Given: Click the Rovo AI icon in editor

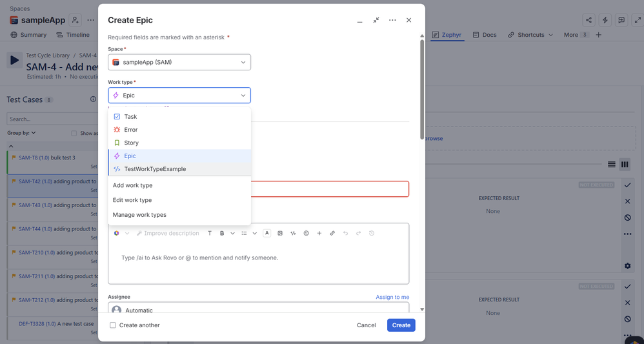Looking at the screenshot, I should click(117, 233).
